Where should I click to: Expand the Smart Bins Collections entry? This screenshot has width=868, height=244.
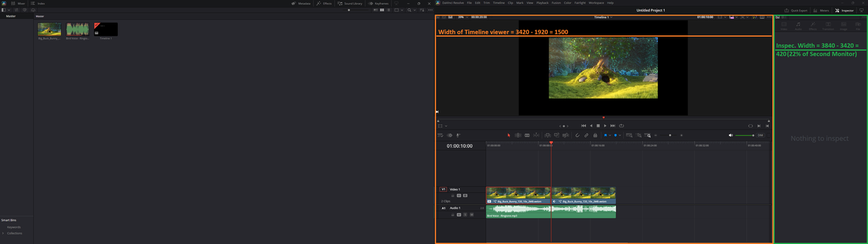click(x=3, y=233)
